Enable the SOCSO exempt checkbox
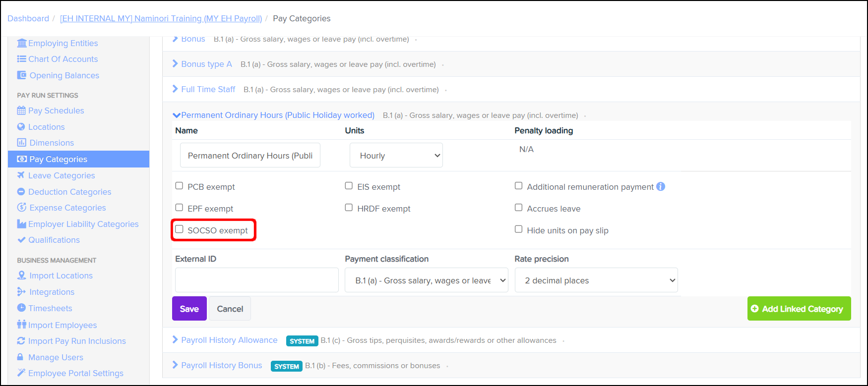Screen dimensions: 868x386 [x=180, y=229]
